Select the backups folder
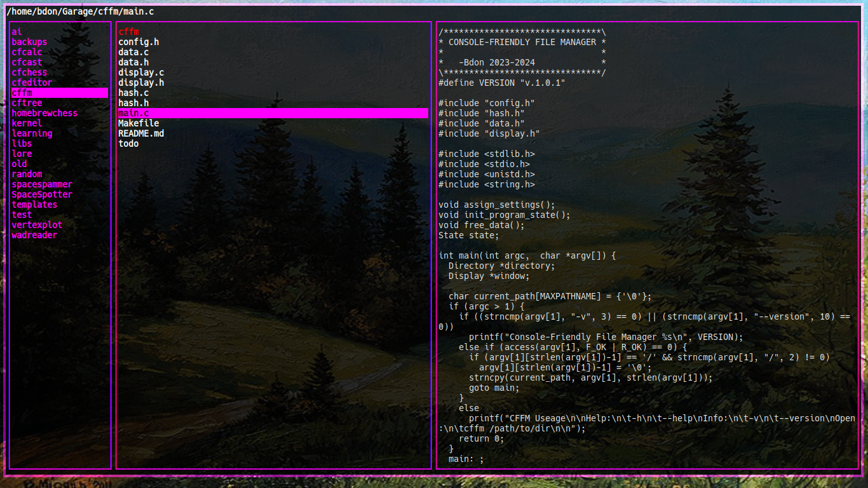 point(29,42)
